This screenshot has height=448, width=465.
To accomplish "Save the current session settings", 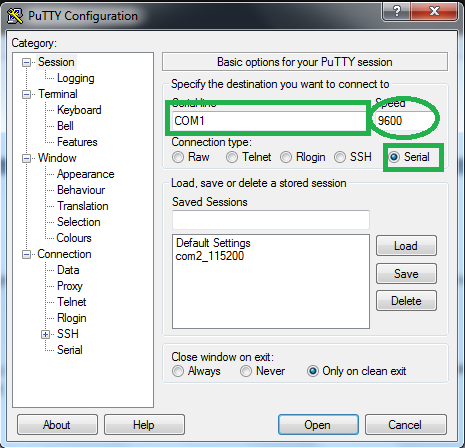I will coord(406,274).
